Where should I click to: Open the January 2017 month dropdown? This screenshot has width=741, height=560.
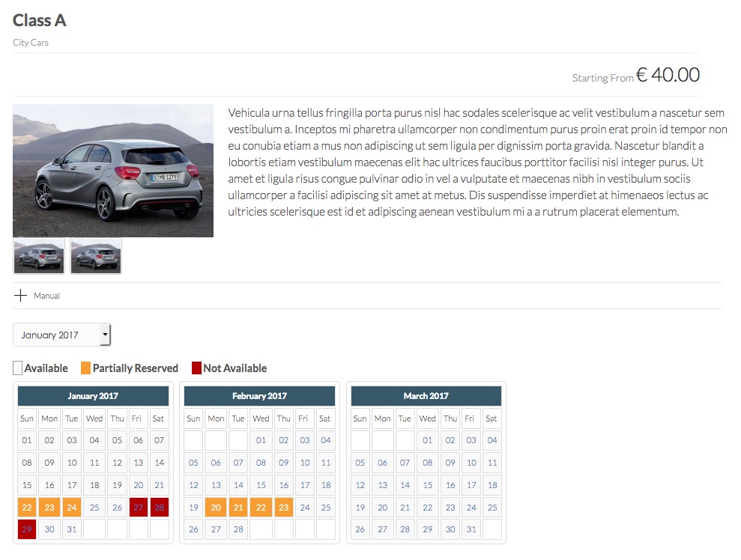coord(62,335)
